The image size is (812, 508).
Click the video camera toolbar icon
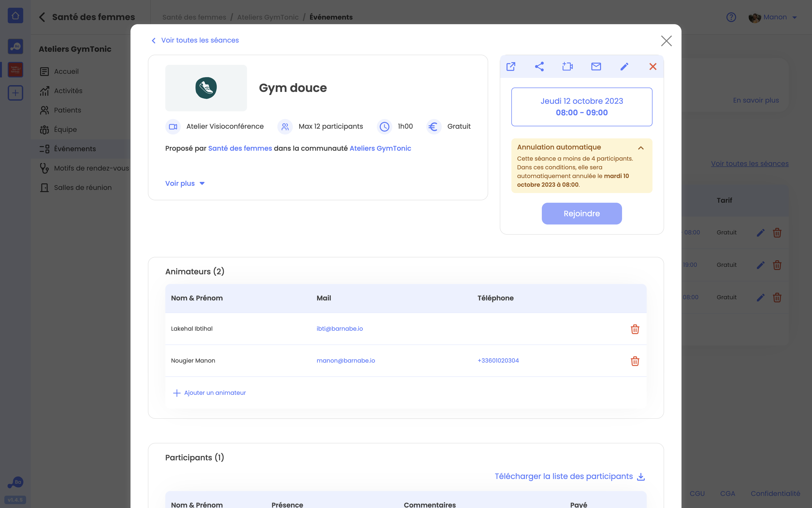pos(567,67)
